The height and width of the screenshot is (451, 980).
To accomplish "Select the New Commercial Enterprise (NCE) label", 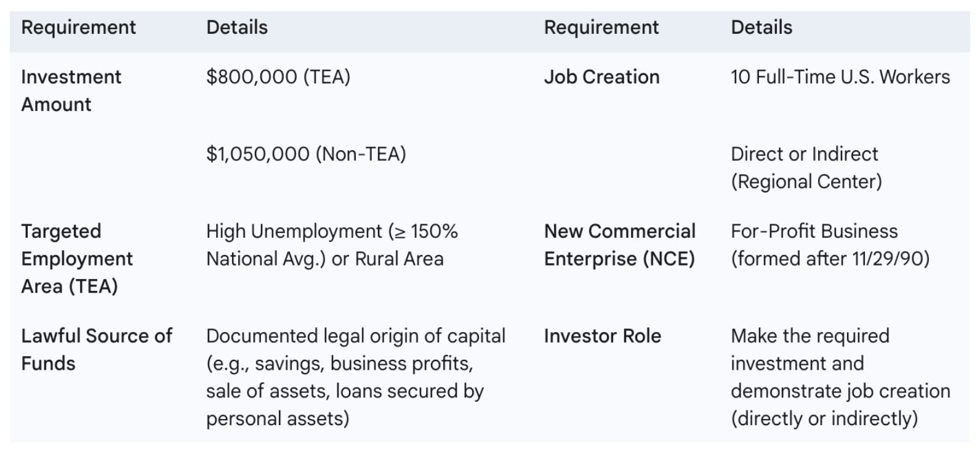I will pyautogui.click(x=620, y=245).
